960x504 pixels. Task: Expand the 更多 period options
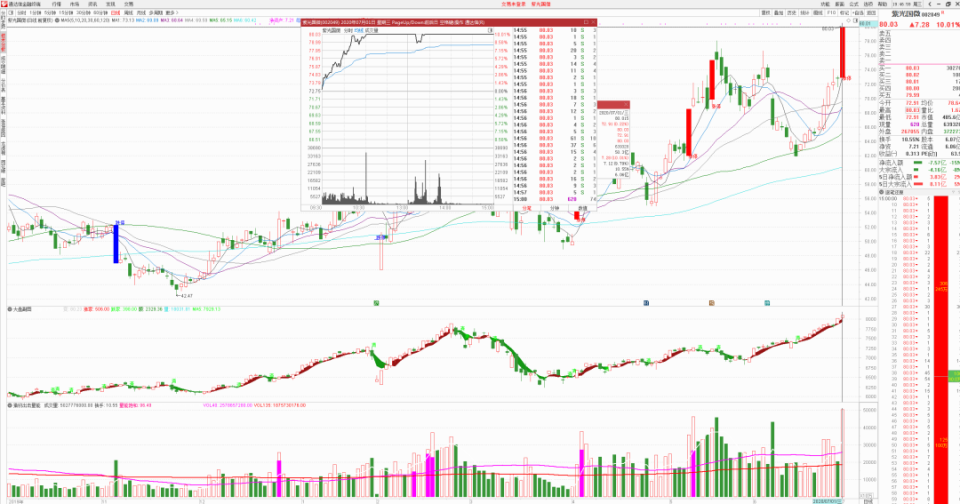pyautogui.click(x=171, y=13)
